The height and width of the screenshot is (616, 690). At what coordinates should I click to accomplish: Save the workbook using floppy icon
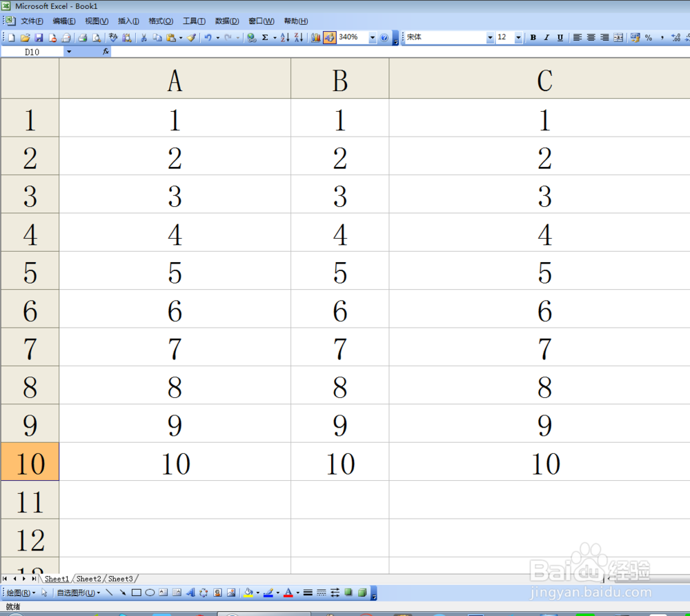point(39,38)
